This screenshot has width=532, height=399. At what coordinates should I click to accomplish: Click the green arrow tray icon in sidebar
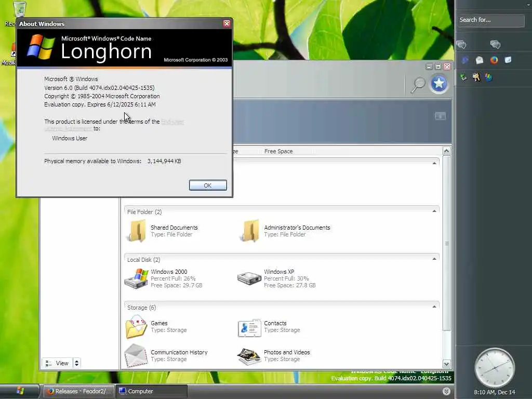click(x=463, y=77)
